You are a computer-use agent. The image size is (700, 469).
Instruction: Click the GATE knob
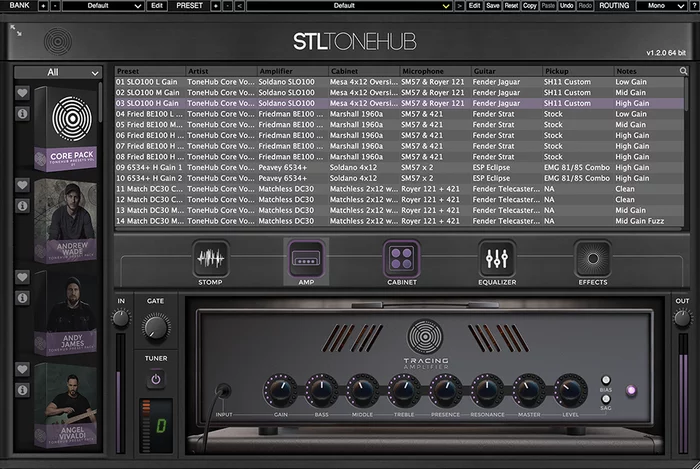[156, 328]
